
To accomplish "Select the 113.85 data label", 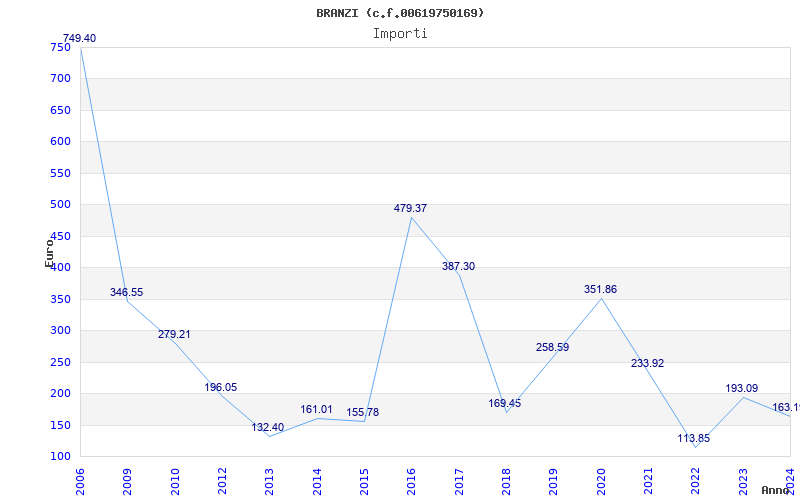I will pyautogui.click(x=694, y=438).
